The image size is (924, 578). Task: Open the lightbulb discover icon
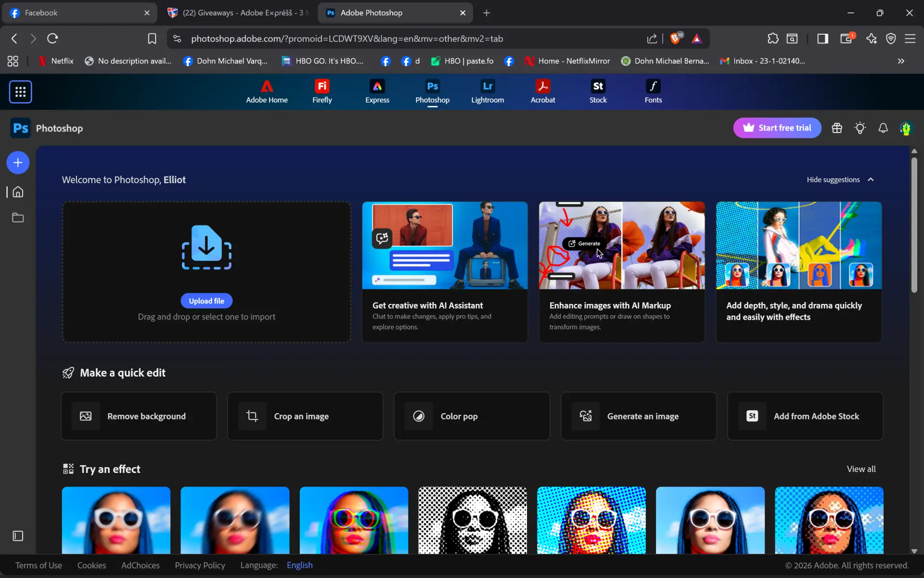[x=860, y=128]
